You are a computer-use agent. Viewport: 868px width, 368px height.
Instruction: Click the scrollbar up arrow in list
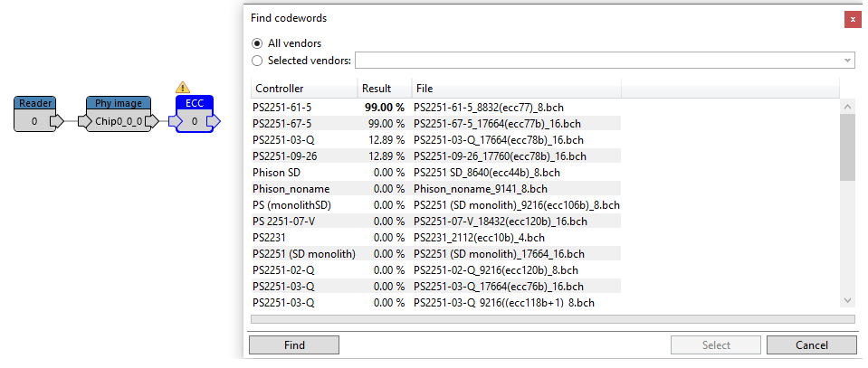pyautogui.click(x=847, y=106)
